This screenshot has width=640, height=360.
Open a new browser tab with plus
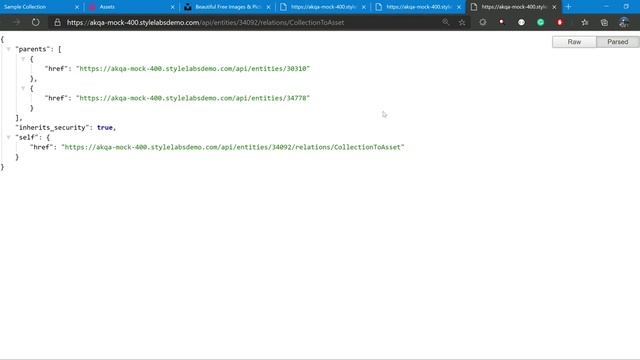click(x=568, y=7)
